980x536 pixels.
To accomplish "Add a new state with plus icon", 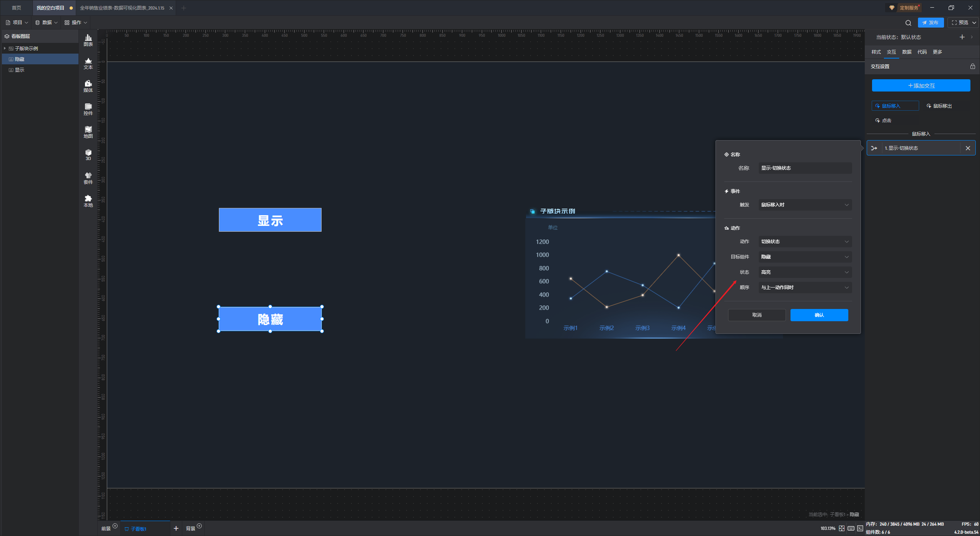I will coord(962,37).
